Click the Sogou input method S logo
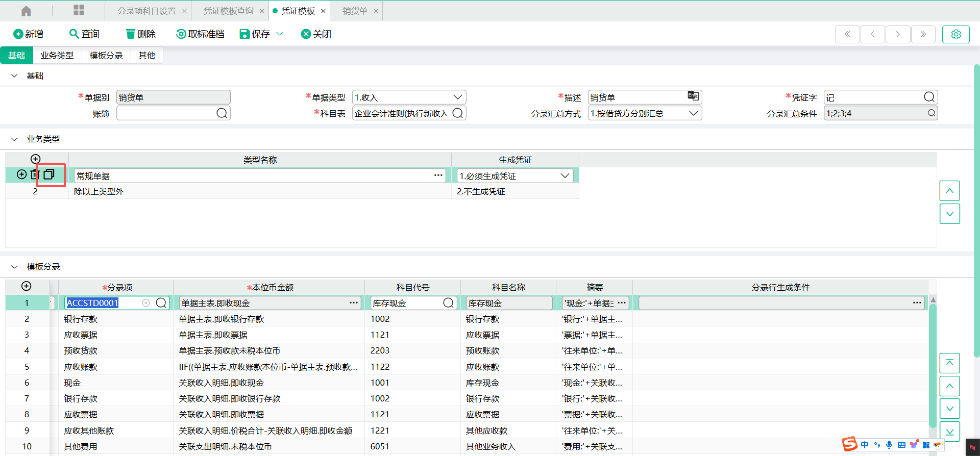 (x=849, y=444)
